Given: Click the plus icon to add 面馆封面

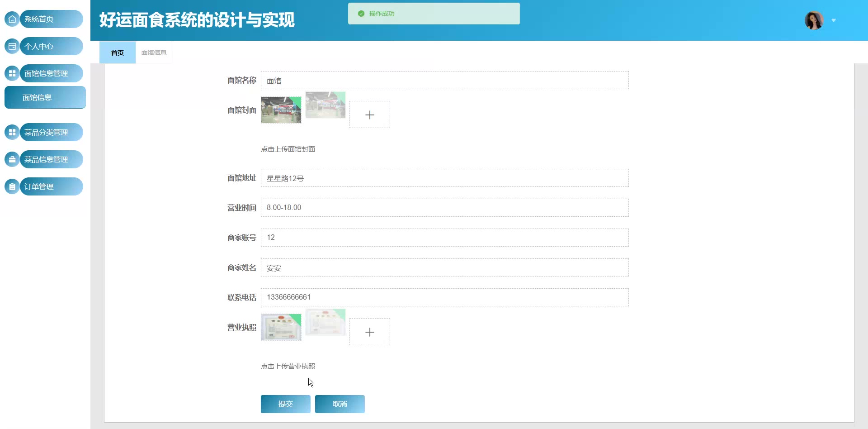Looking at the screenshot, I should (370, 114).
